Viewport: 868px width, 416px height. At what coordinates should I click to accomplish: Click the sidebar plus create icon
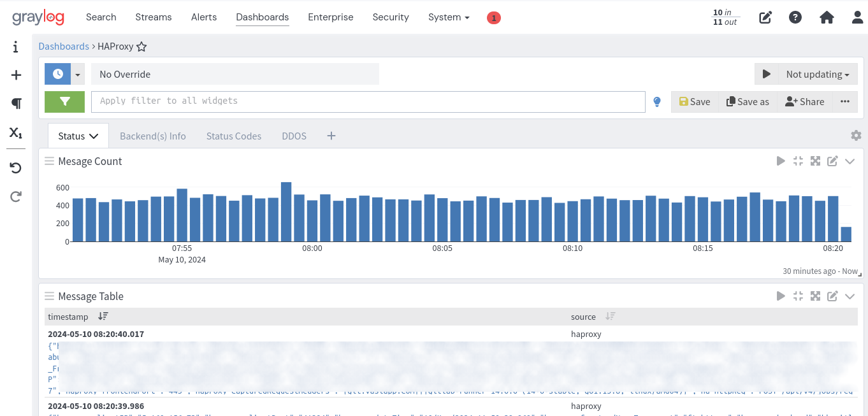coord(16,75)
